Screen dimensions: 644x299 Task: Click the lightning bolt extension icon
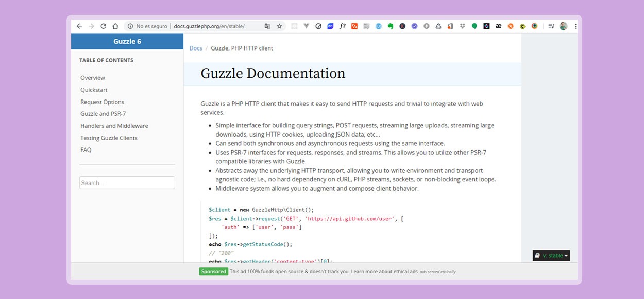point(427,26)
